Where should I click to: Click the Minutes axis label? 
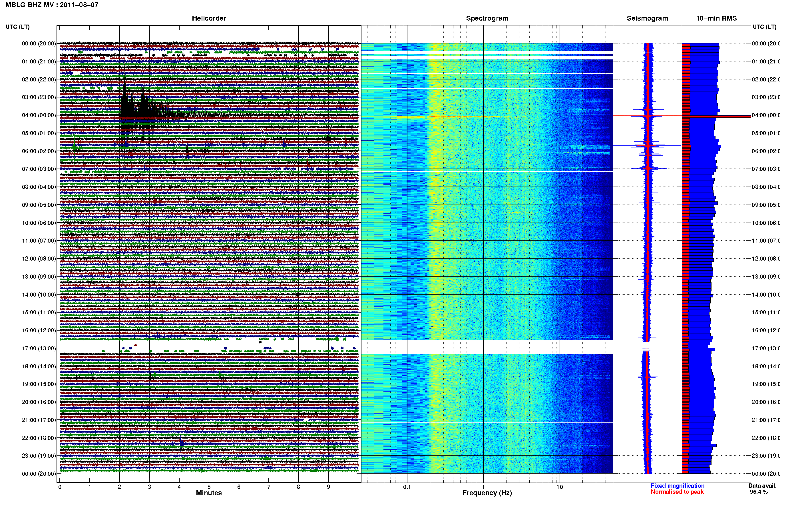pos(209,493)
